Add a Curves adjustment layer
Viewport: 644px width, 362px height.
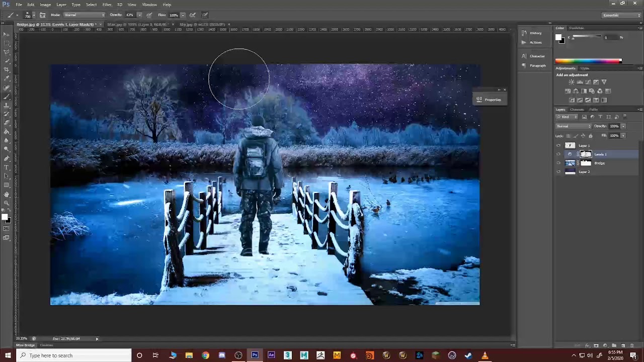(588, 82)
